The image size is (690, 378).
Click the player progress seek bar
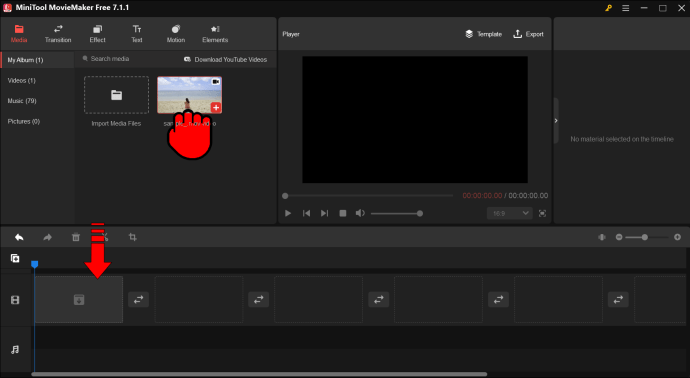click(x=368, y=196)
